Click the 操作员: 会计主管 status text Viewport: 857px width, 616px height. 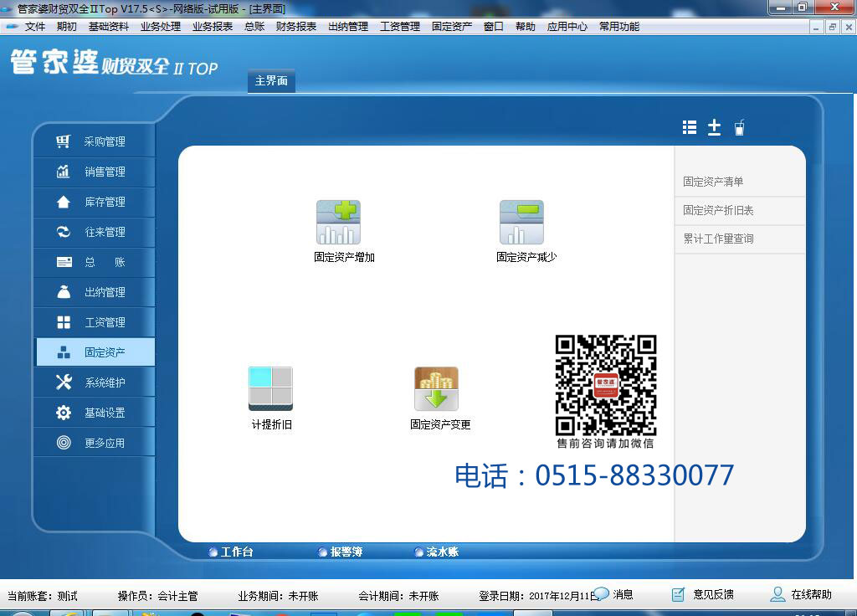158,596
